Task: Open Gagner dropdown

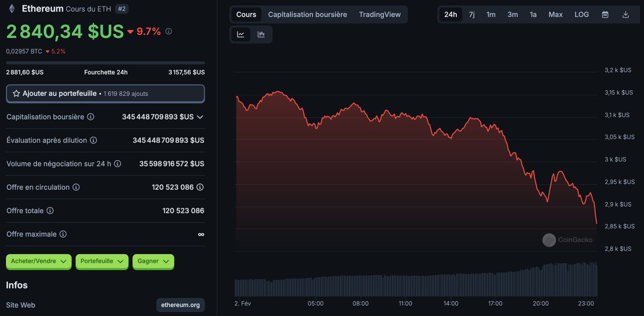Action: (x=153, y=261)
